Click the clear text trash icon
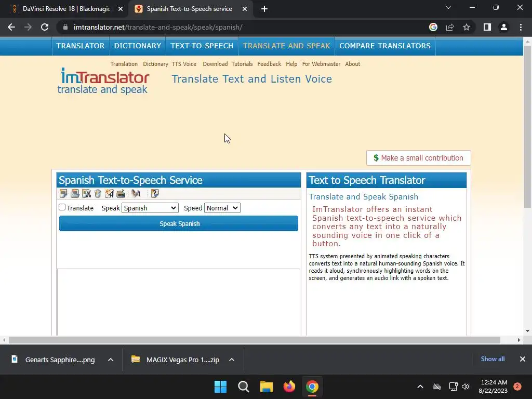 coord(98,194)
